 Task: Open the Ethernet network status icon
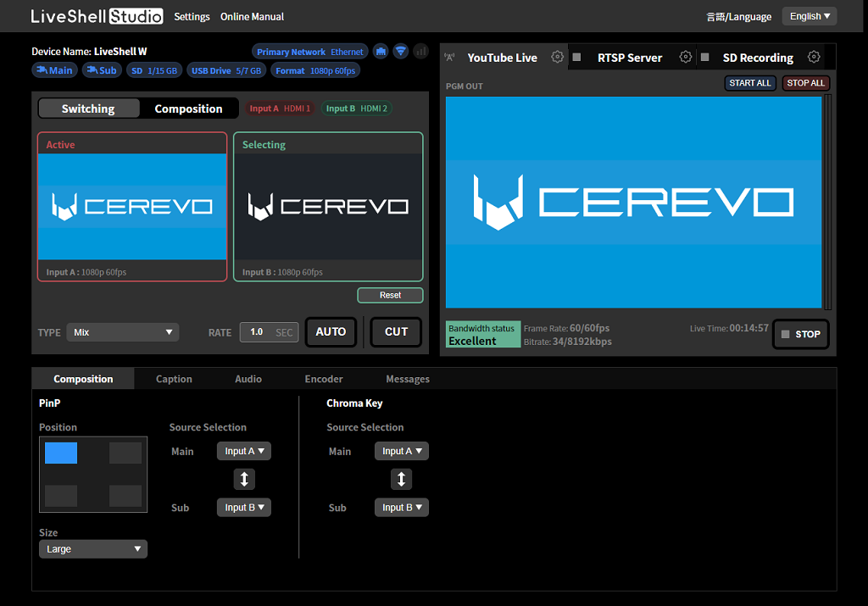(380, 51)
